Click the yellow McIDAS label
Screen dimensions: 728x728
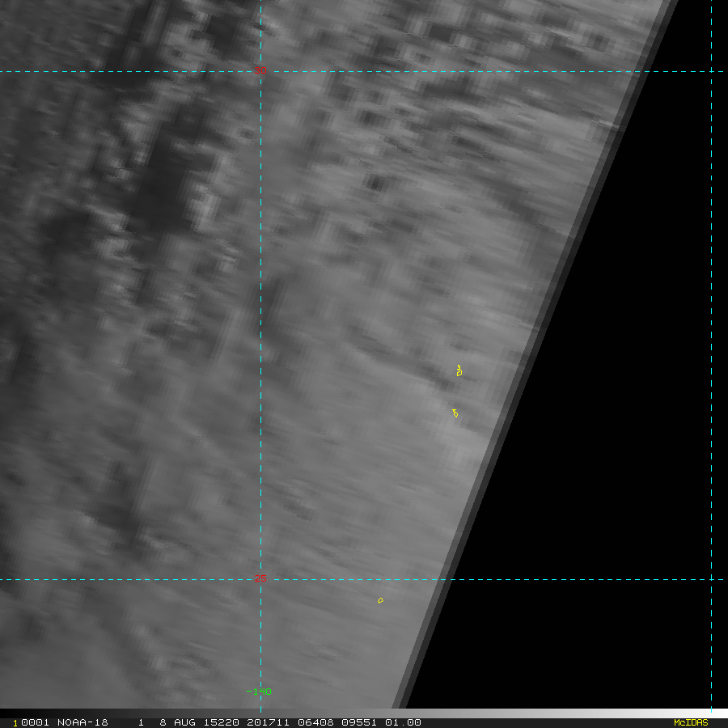[691, 722]
